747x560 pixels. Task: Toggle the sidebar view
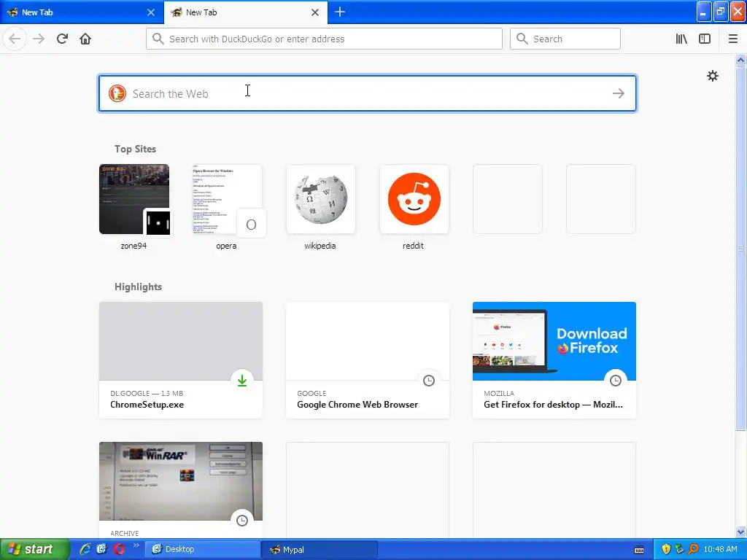pyautogui.click(x=705, y=39)
